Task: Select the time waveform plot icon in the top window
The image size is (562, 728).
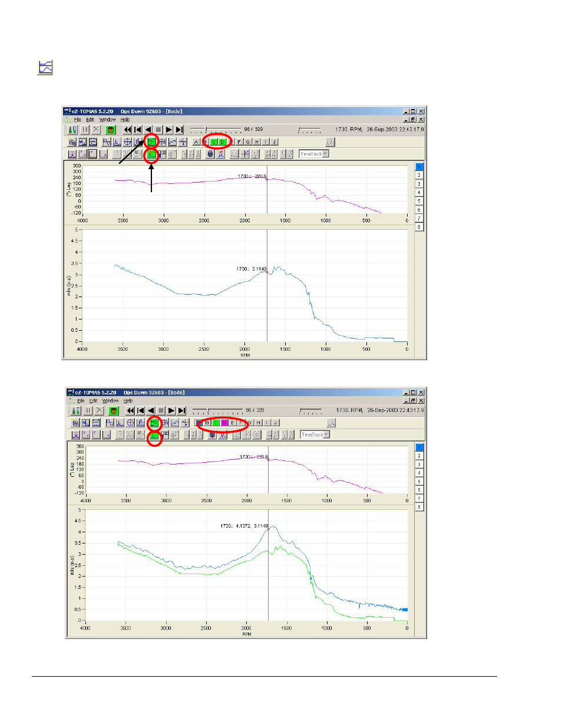Action: (107, 141)
